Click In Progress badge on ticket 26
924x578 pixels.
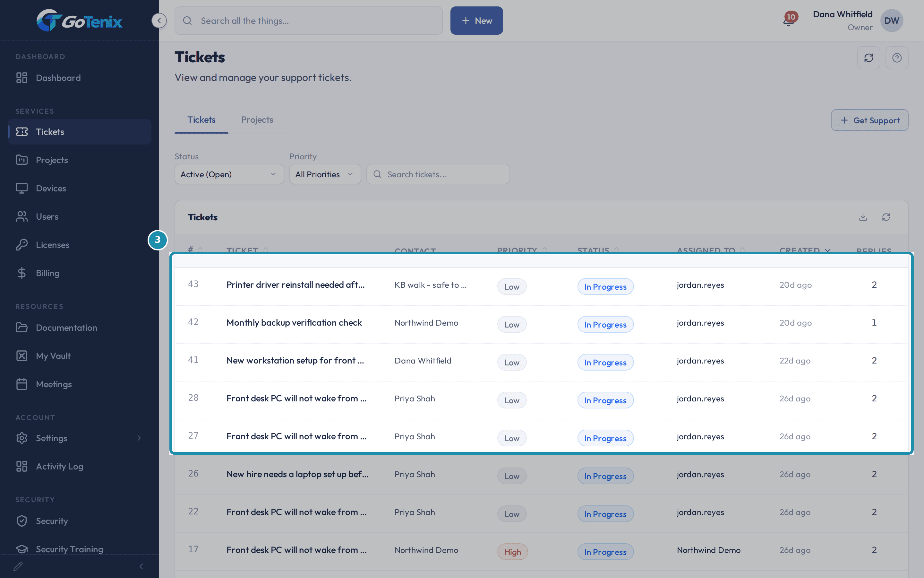(605, 476)
